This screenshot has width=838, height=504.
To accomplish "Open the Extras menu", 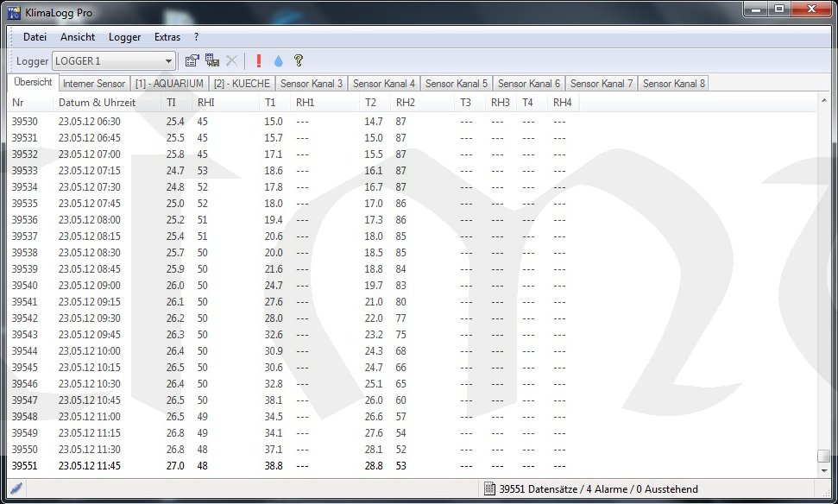I will click(x=167, y=37).
